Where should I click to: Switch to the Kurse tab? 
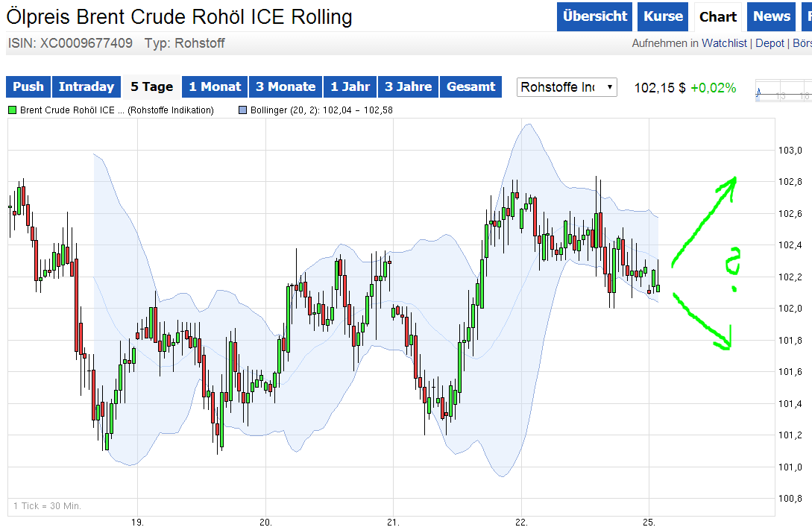tap(663, 16)
